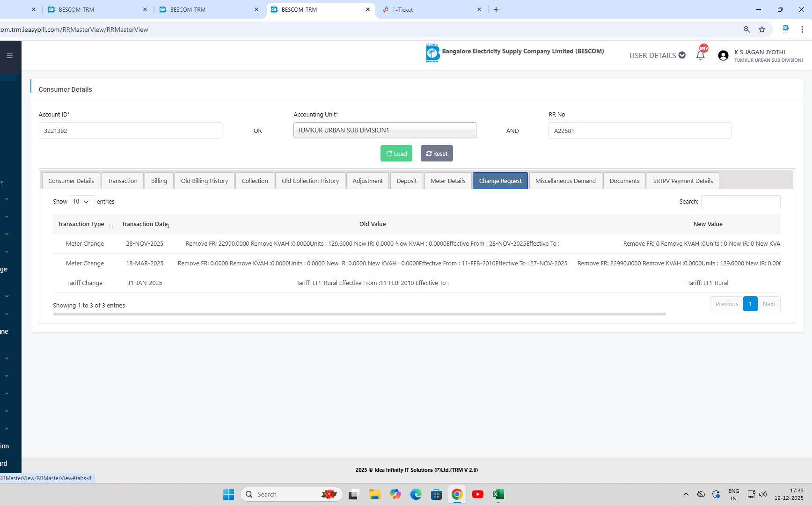Screen dimensions: 812x505
Task: Click page number 1 in pagination
Action: pyautogui.click(x=750, y=304)
